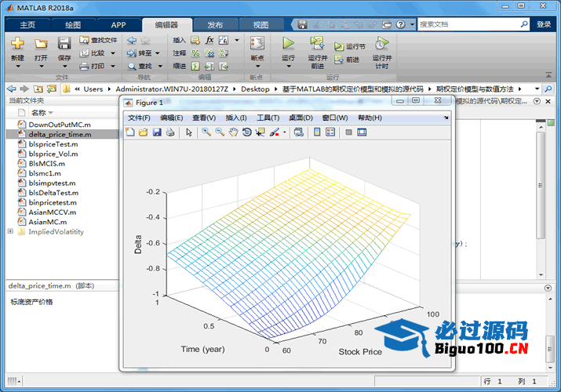Image resolution: width=561 pixels, height=392 pixels.
Task: Click the insert function fx icon
Action: pyautogui.click(x=209, y=40)
